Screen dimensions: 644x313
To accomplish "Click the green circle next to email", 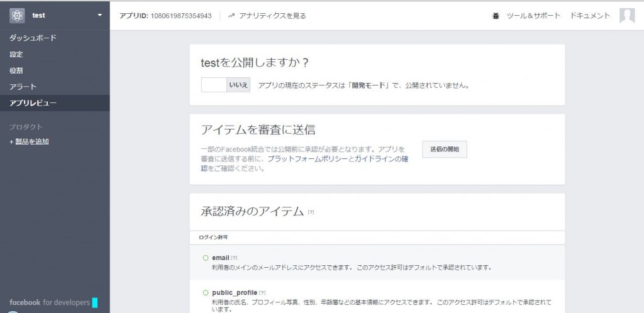I will pyautogui.click(x=206, y=258).
